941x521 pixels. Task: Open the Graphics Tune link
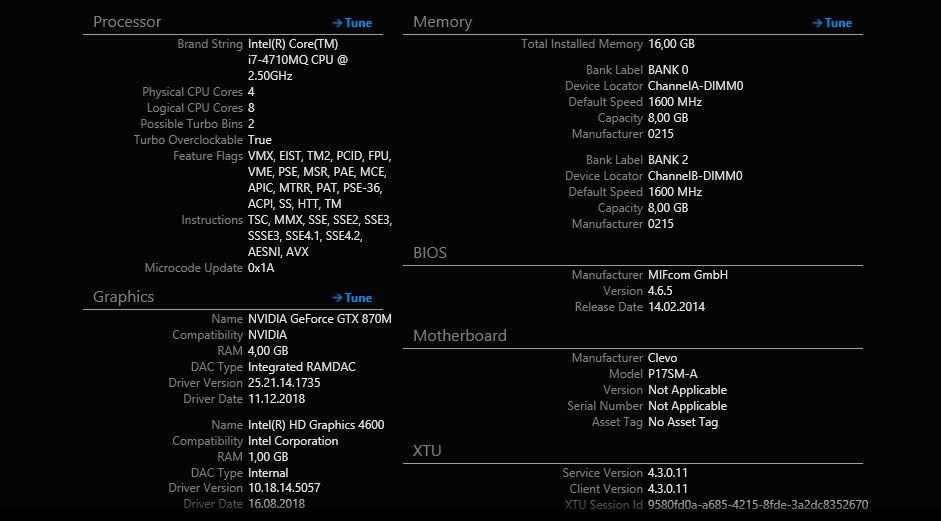tap(352, 298)
